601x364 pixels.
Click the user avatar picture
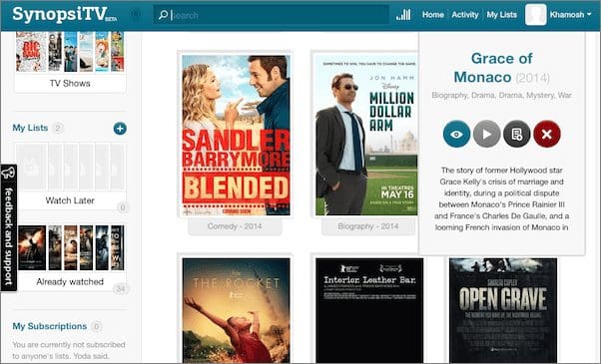tap(535, 15)
